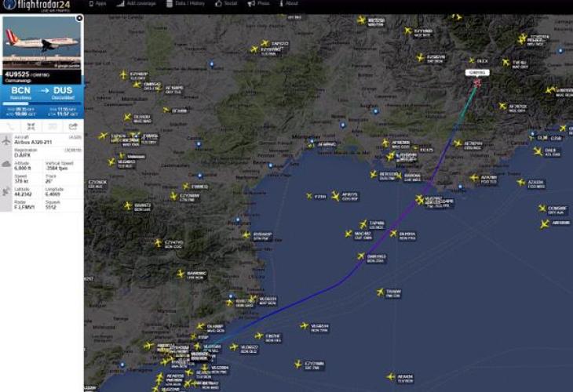Open the Press menu item
The width and height of the screenshot is (573, 392).
point(258,4)
